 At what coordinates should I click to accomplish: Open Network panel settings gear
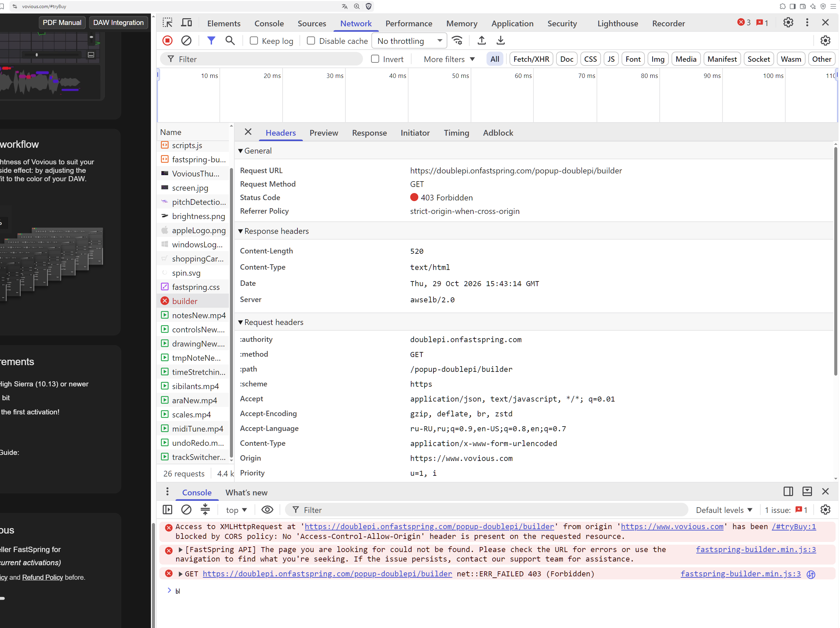point(825,40)
